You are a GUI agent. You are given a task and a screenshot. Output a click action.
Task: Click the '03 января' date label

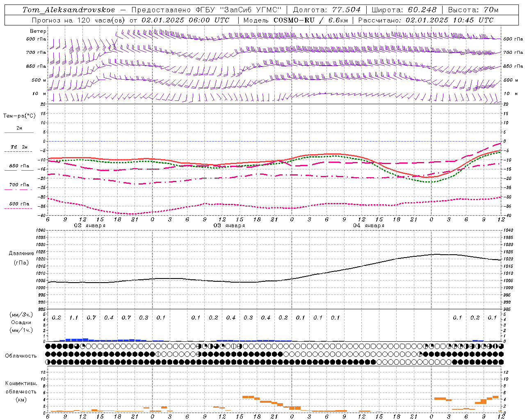click(x=229, y=226)
